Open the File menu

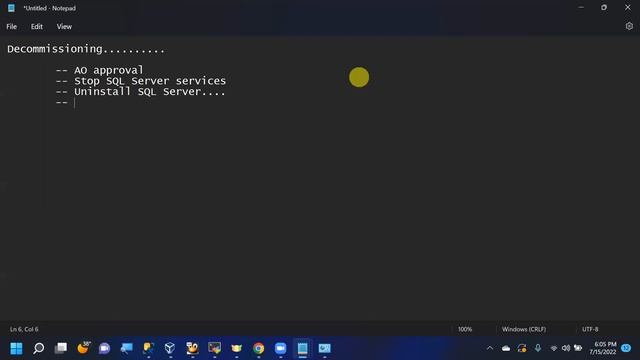[x=11, y=27]
